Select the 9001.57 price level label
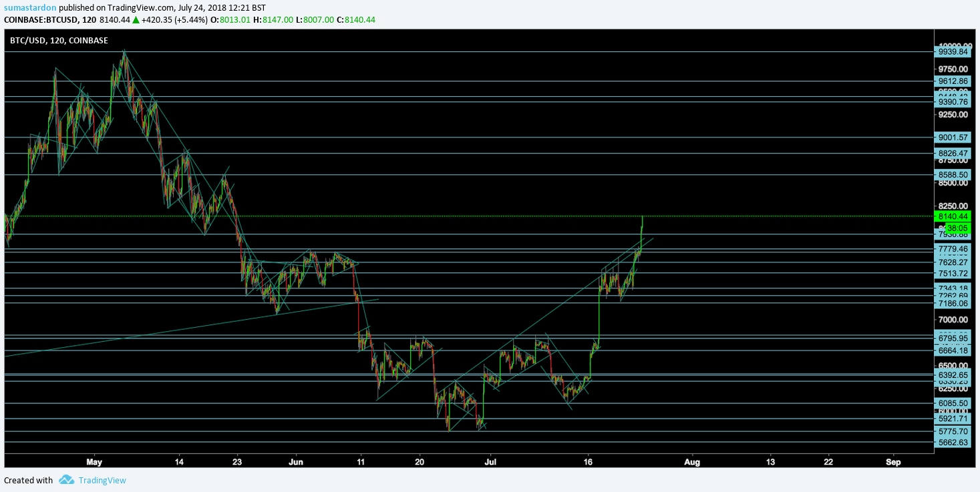This screenshot has width=980, height=492. (x=953, y=138)
